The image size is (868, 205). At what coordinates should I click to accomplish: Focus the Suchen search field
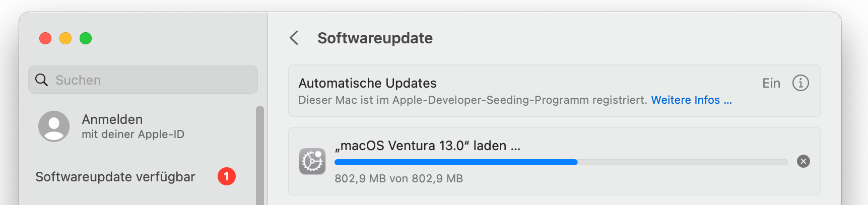[x=151, y=80]
